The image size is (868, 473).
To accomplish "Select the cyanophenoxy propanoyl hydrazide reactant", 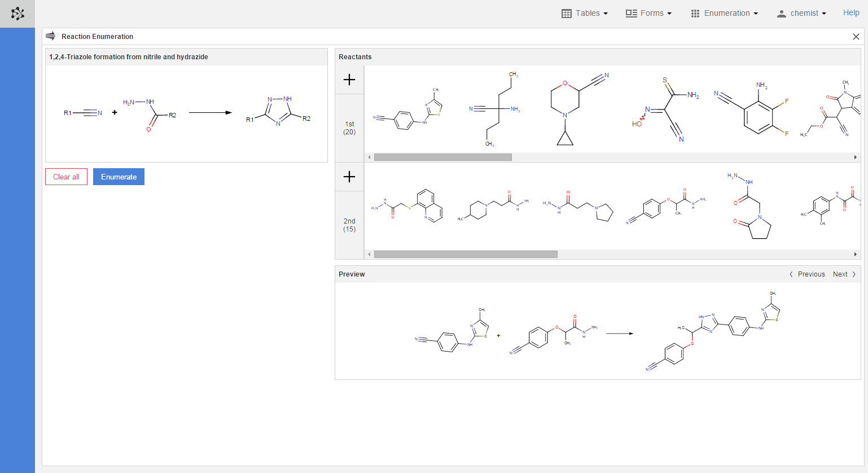I will pos(666,207).
